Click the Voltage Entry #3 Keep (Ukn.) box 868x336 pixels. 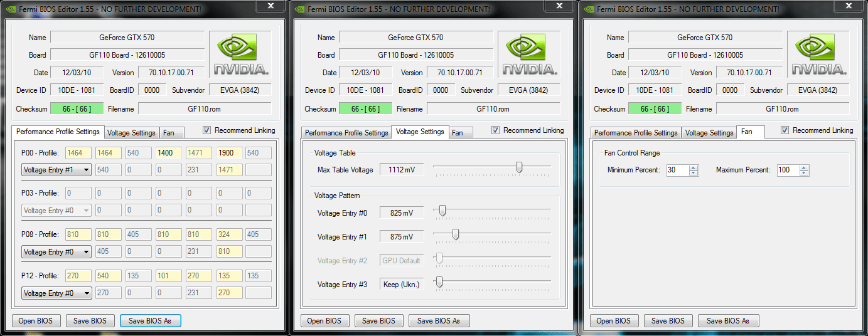coord(402,285)
